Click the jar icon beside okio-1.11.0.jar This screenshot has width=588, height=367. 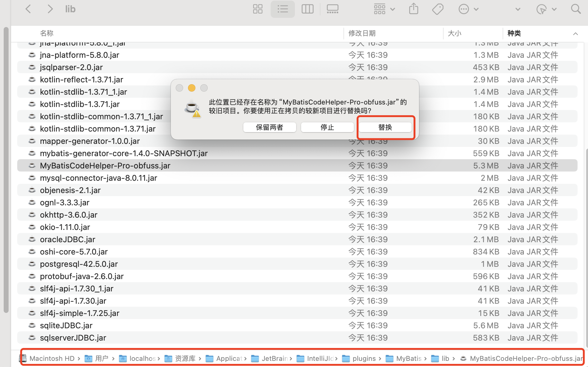click(32, 227)
